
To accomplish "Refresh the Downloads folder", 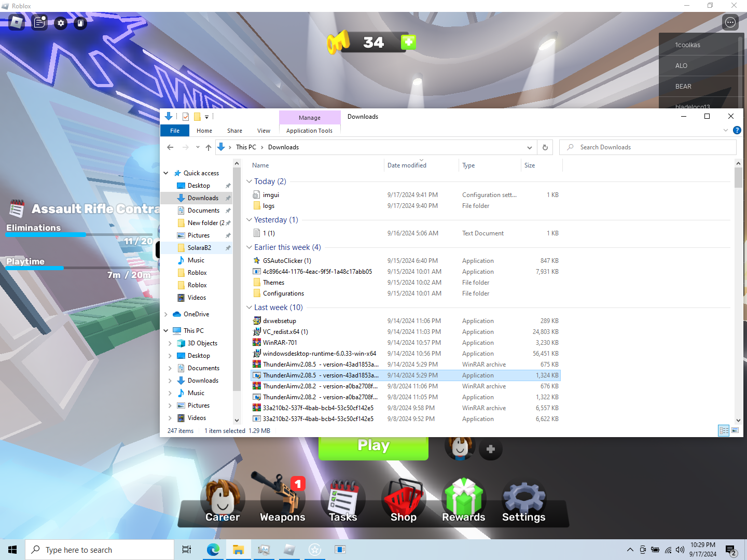I will (x=545, y=147).
